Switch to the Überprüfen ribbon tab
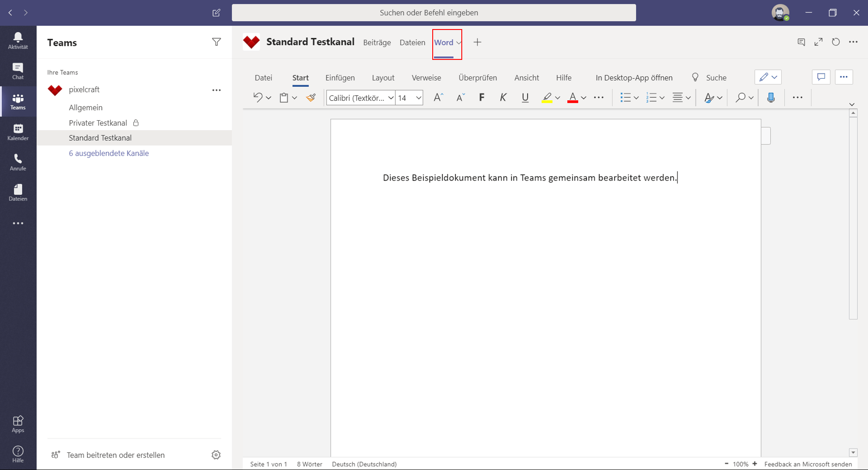This screenshot has width=868, height=470. tap(478, 78)
